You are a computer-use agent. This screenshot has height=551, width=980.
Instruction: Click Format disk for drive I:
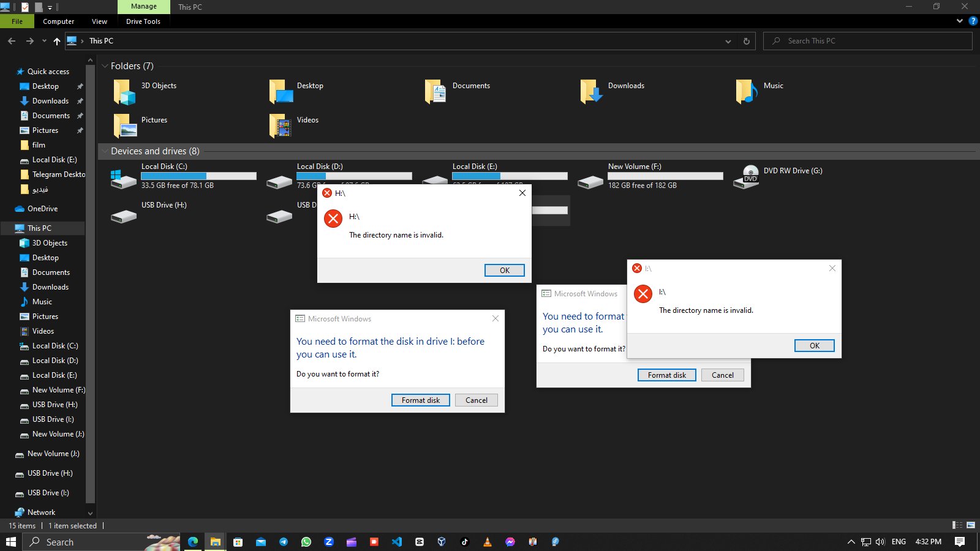tap(420, 400)
